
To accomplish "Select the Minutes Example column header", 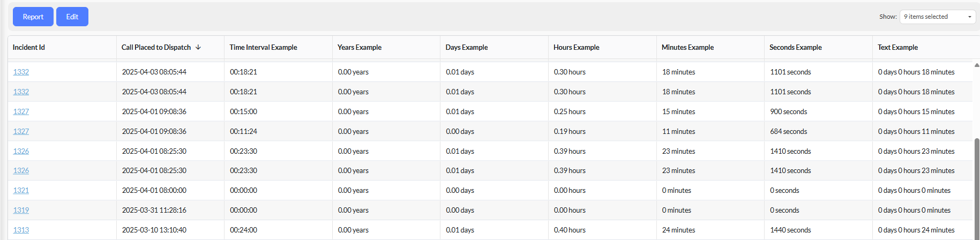I will pos(687,47).
